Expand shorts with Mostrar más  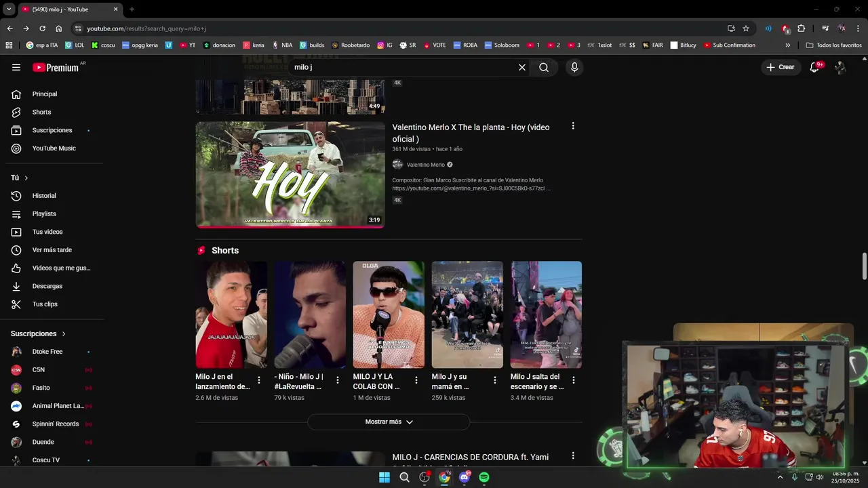pyautogui.click(x=389, y=422)
